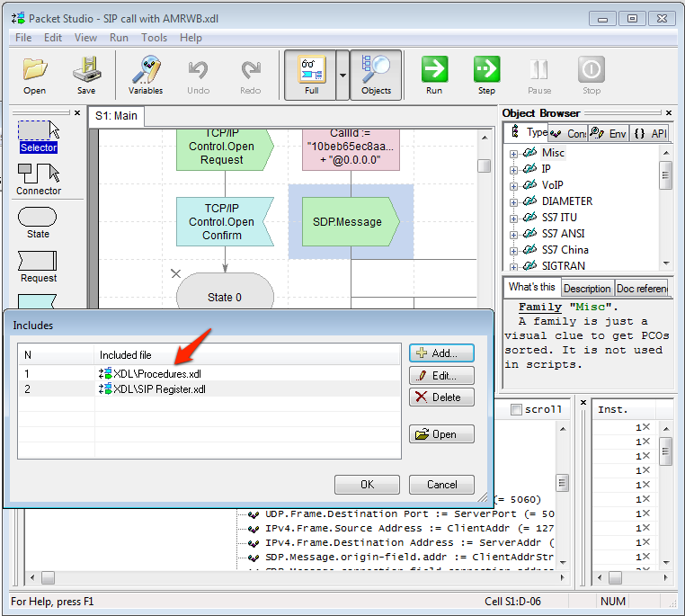Switch to the Description tab
Image resolution: width=685 pixels, height=616 pixels.
coord(586,289)
